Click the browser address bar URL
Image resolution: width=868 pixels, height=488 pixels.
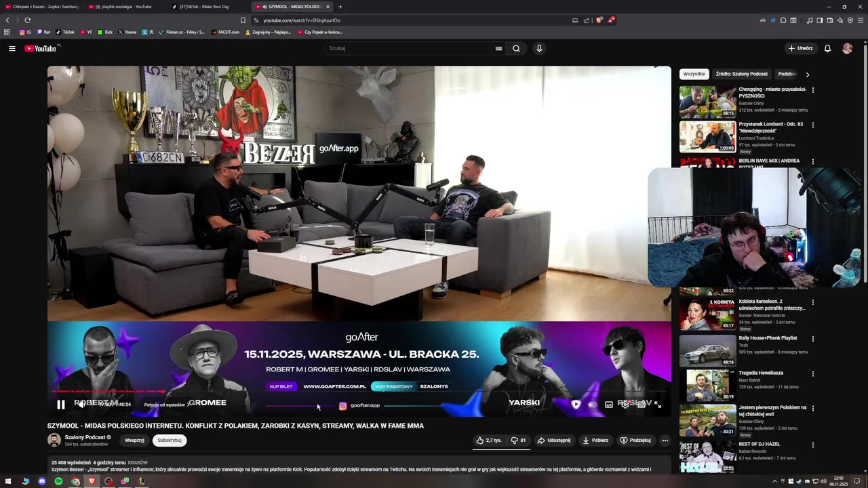(302, 20)
